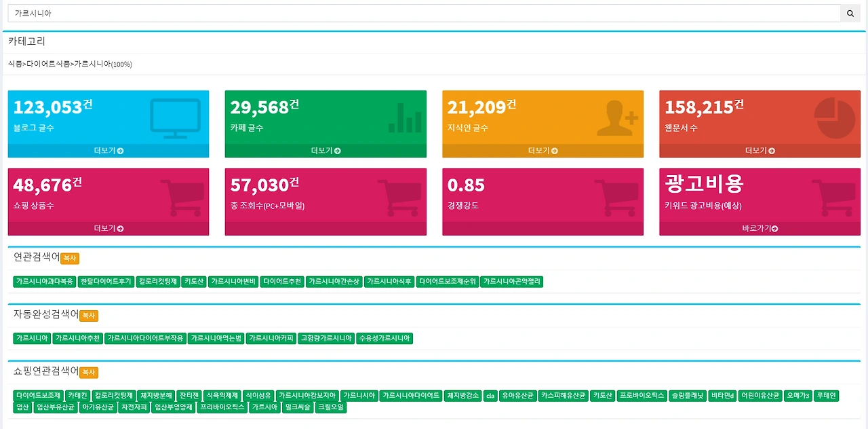Image resolution: width=868 pixels, height=429 pixels.
Task: Open 더보기 for 카페 글수
Action: point(325,151)
